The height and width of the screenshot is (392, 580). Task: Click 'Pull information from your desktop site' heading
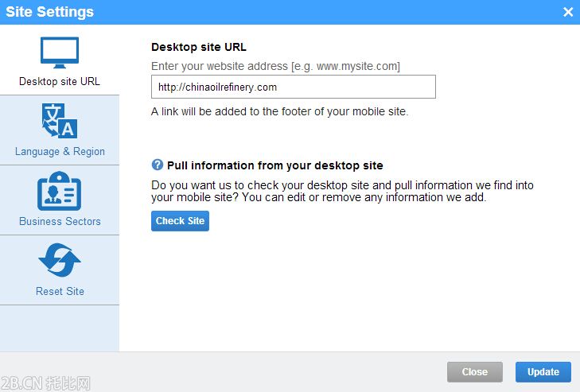(274, 165)
